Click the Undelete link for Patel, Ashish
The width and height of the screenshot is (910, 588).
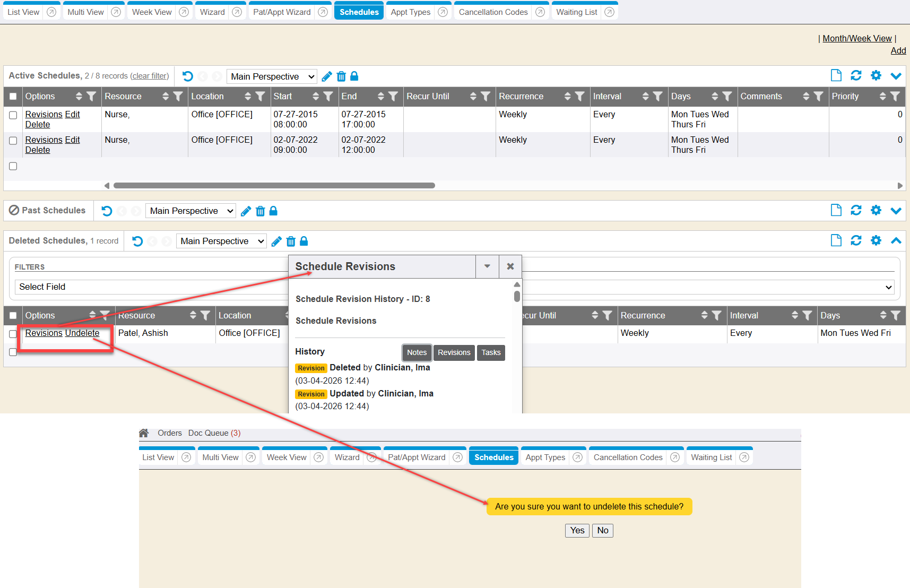pyautogui.click(x=82, y=333)
